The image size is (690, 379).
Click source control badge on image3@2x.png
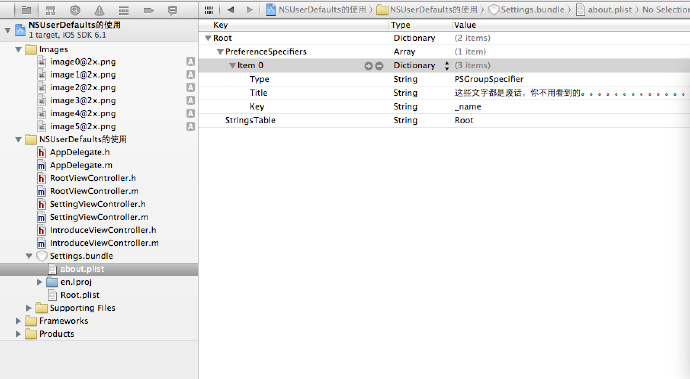coord(190,100)
